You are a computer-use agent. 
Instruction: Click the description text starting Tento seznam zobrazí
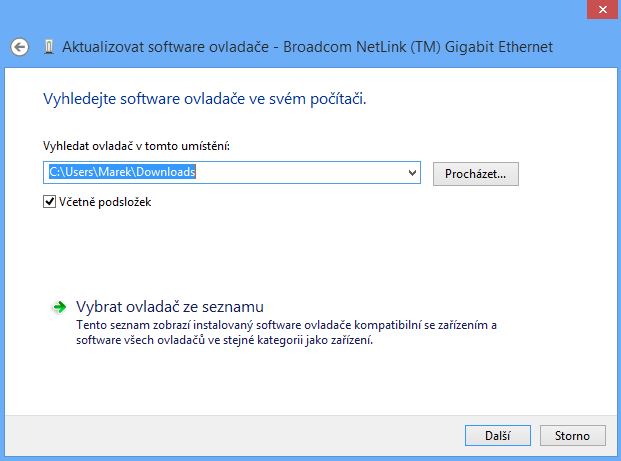click(x=286, y=333)
